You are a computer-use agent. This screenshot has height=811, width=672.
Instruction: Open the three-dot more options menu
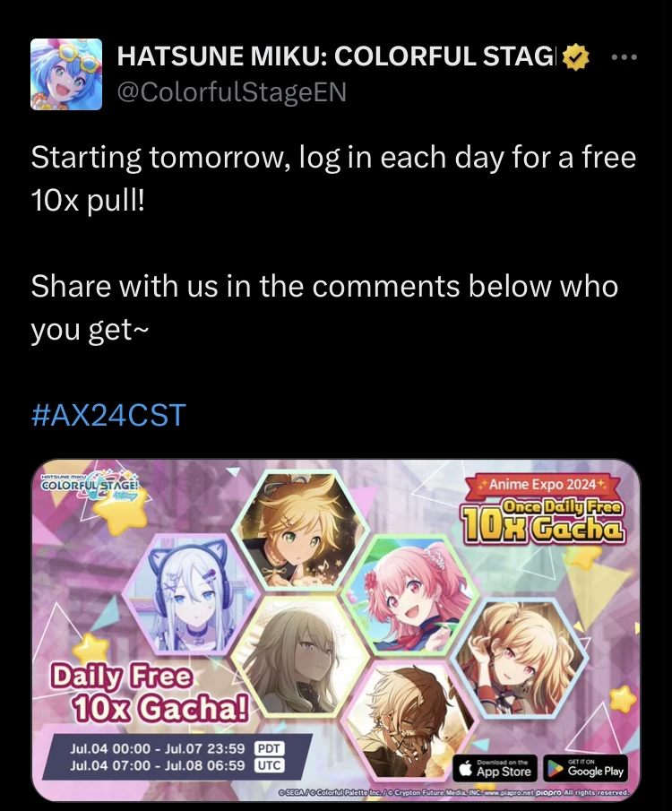(x=625, y=56)
